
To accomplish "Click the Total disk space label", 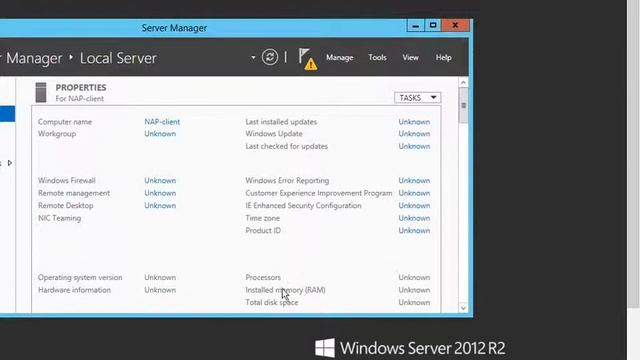I will tap(272, 302).
